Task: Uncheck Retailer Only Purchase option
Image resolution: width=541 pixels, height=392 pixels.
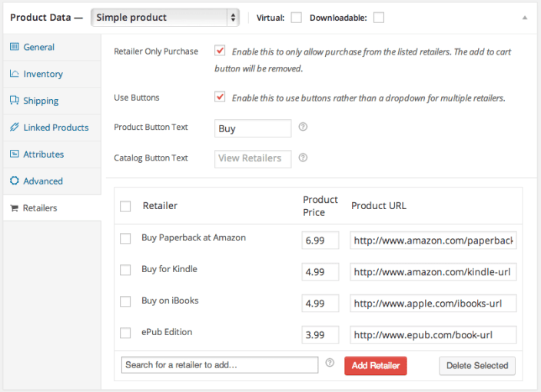Action: (220, 51)
